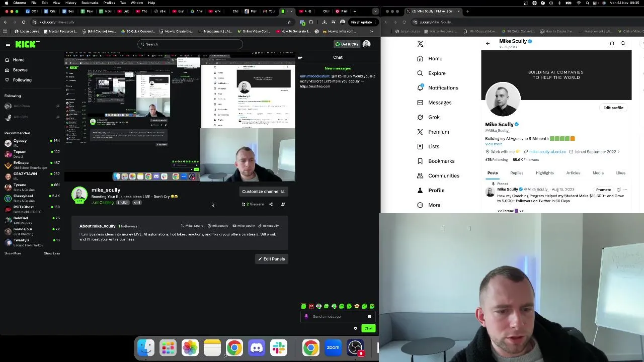Viewport: 644px width, 362px height.
Task: Open recommended channel Topson
Action: coord(32,154)
